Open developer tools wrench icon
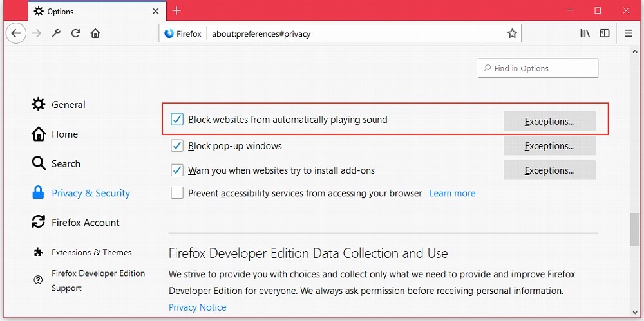Image resolution: width=644 pixels, height=321 pixels. pyautogui.click(x=56, y=33)
